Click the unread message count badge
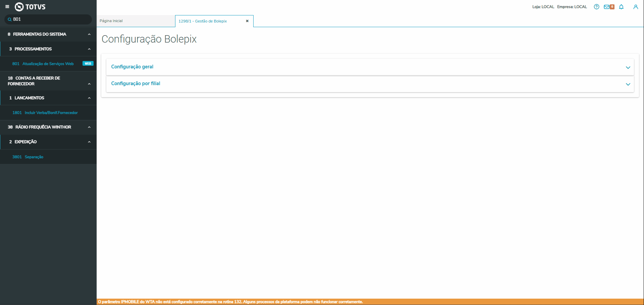This screenshot has height=305, width=644. [612, 7]
